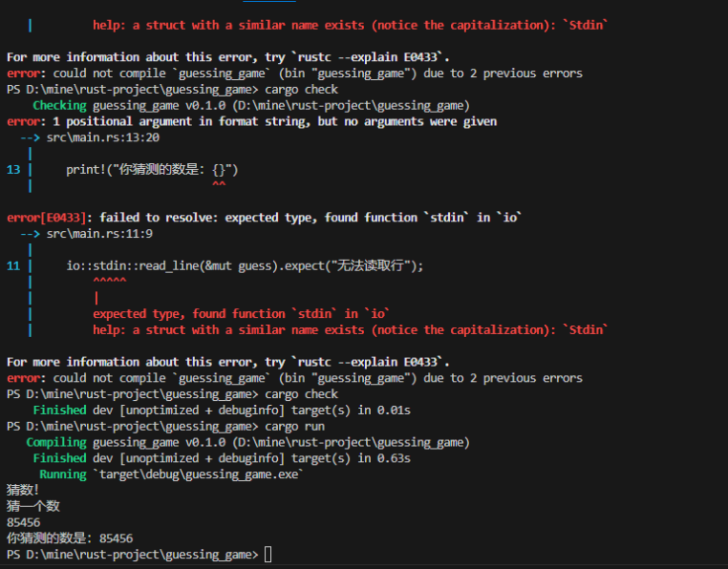728x569 pixels.
Task: Click the Finished line showing 0.01s
Action: (222, 411)
